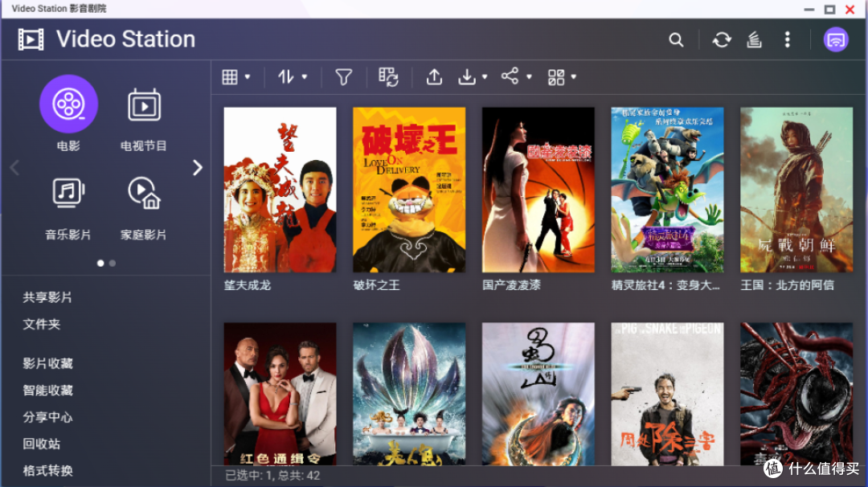This screenshot has height=487, width=868.
Task: Open Folders (文件夹) in sidebar
Action: coord(42,325)
